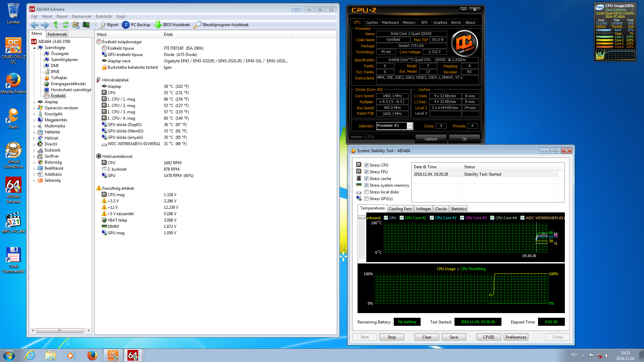Open Preferences in stability test
The width and height of the screenshot is (644, 362).
[x=516, y=337]
